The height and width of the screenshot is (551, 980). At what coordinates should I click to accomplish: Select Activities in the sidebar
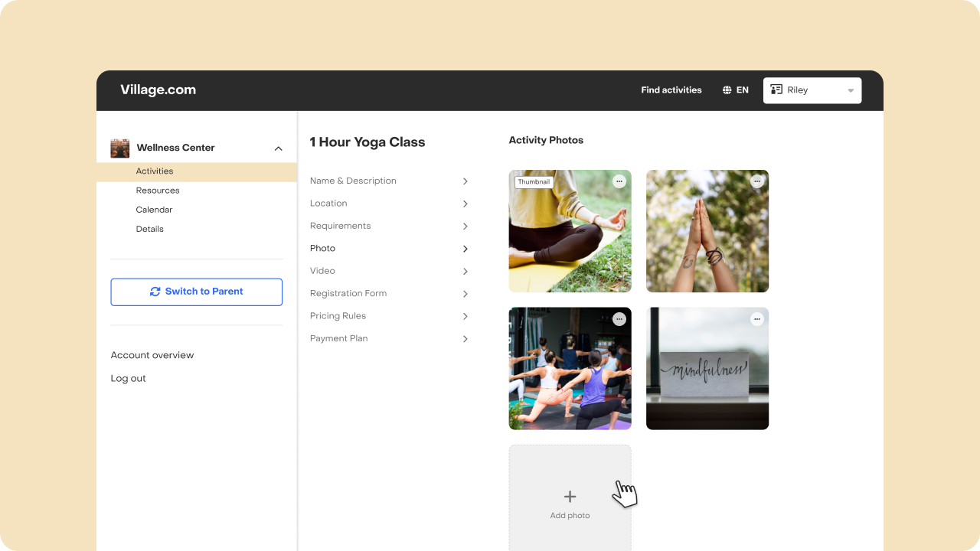click(x=197, y=171)
